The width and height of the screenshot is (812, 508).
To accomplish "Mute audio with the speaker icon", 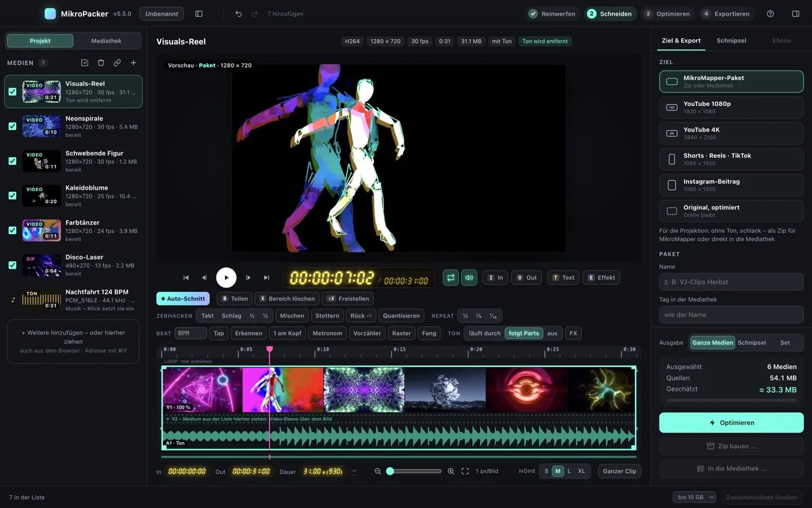I will (469, 278).
